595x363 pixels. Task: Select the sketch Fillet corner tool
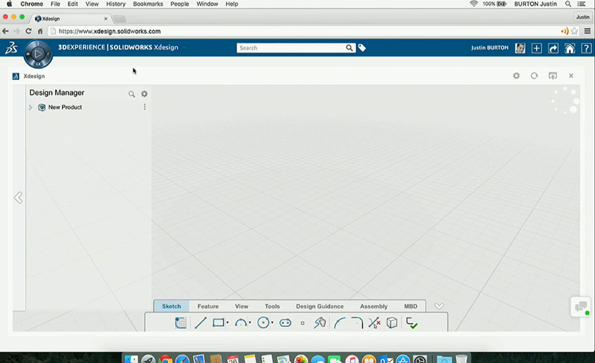(x=357, y=323)
